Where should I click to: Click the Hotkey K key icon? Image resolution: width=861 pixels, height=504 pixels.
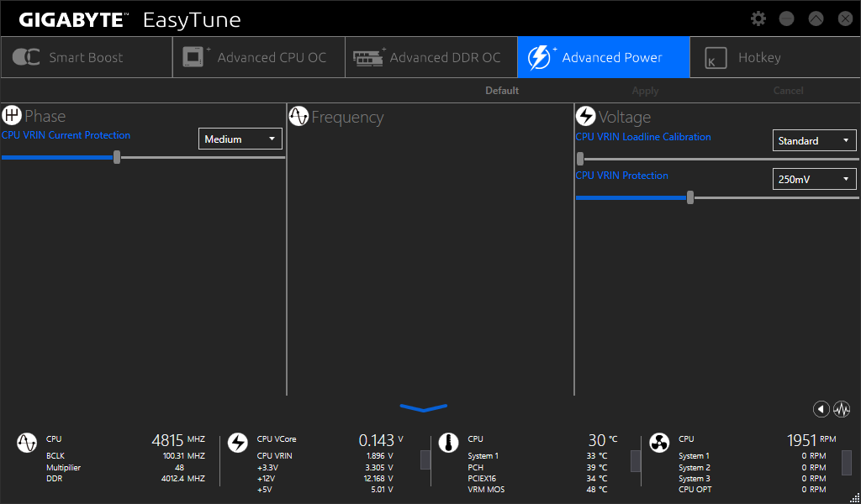click(x=716, y=58)
